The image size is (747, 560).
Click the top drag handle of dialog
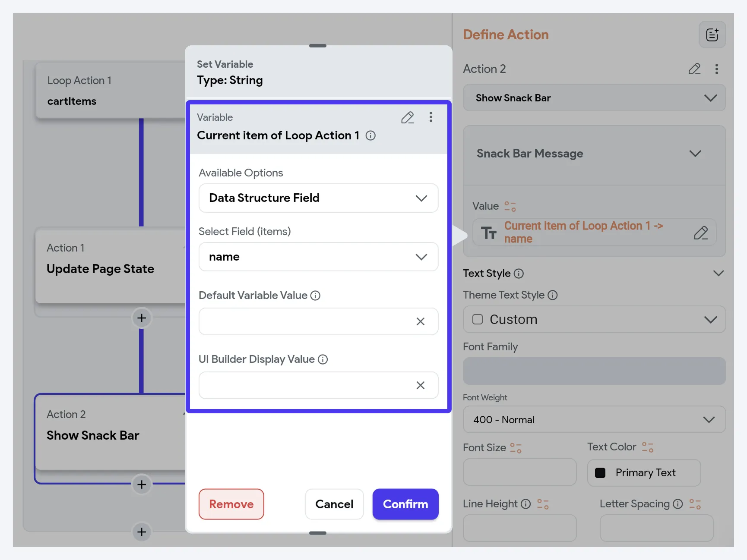(x=318, y=46)
